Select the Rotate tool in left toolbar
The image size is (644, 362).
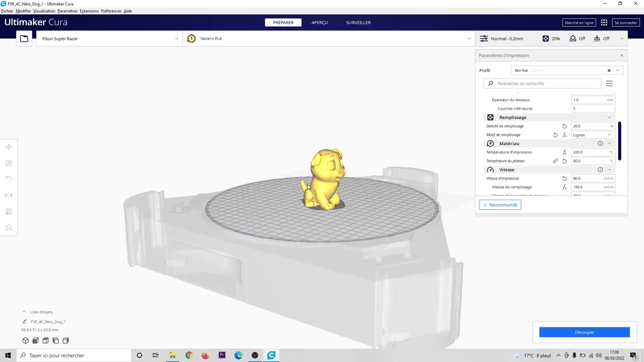point(9,179)
